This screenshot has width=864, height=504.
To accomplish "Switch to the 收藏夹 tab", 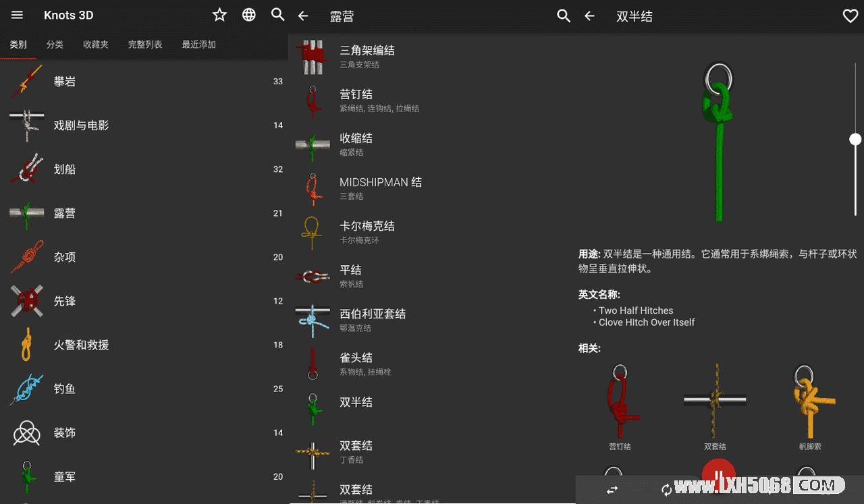I will click(x=96, y=45).
